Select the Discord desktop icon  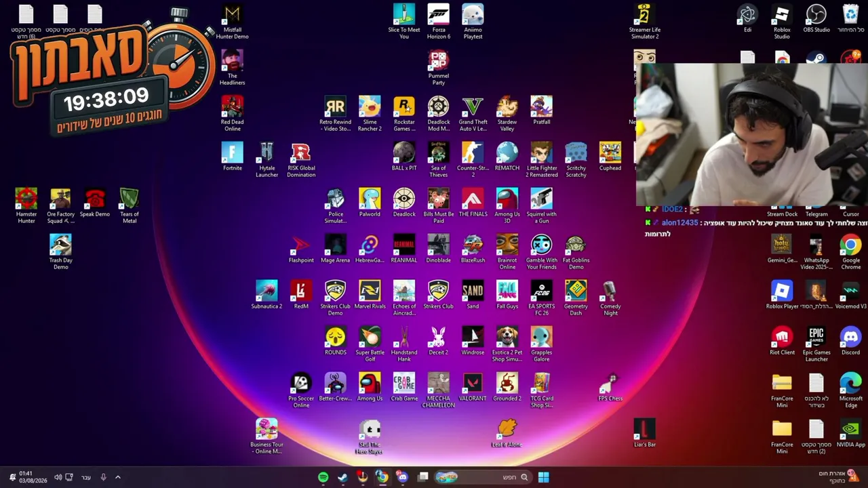point(850,342)
